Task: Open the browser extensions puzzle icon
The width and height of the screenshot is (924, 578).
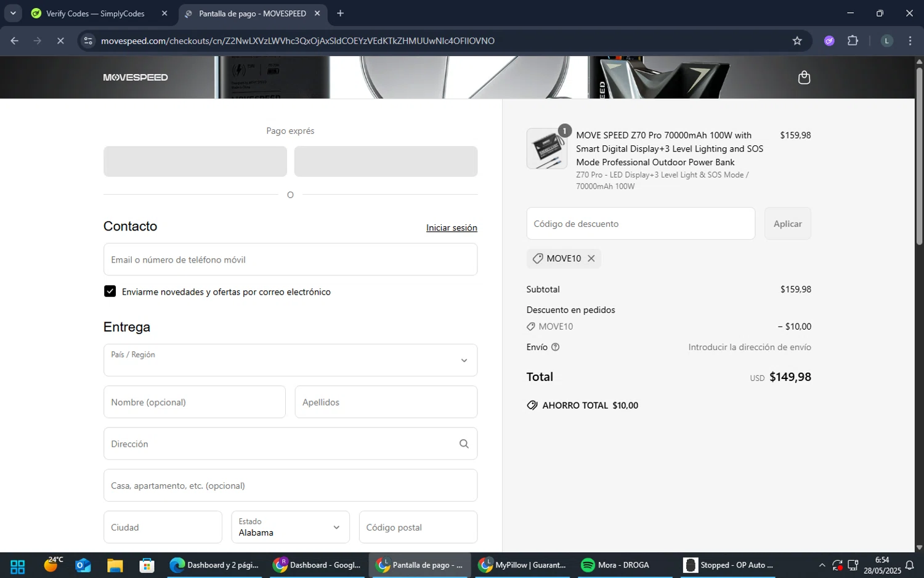Action: pos(853,41)
